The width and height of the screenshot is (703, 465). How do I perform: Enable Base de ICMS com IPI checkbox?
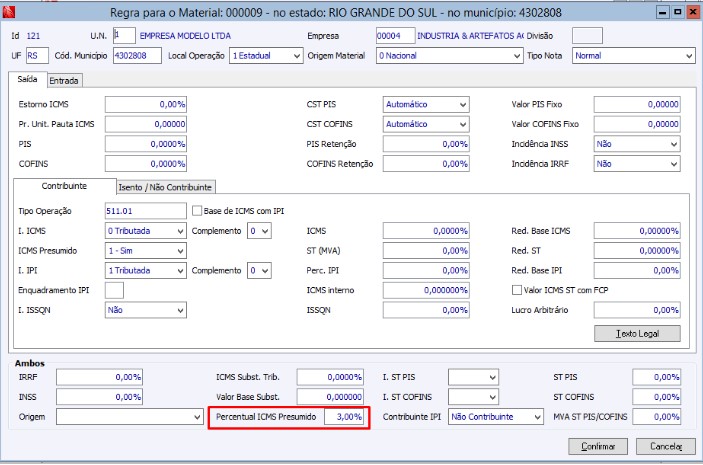(x=197, y=211)
